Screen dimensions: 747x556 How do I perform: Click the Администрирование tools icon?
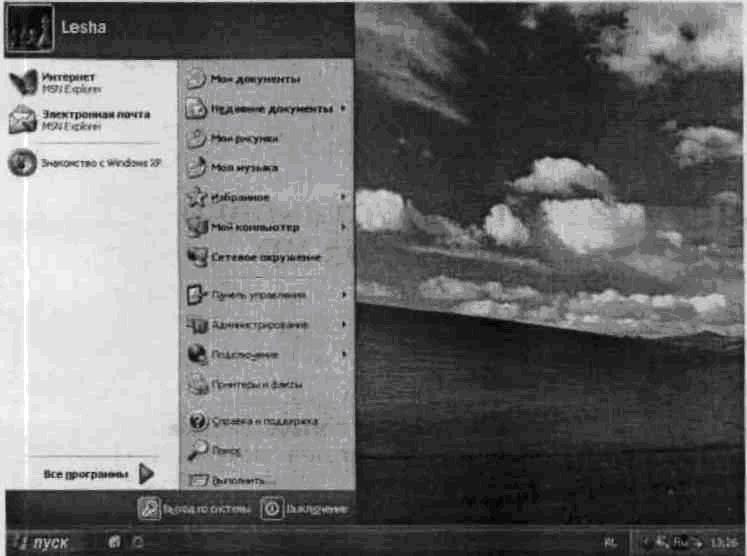point(197,324)
